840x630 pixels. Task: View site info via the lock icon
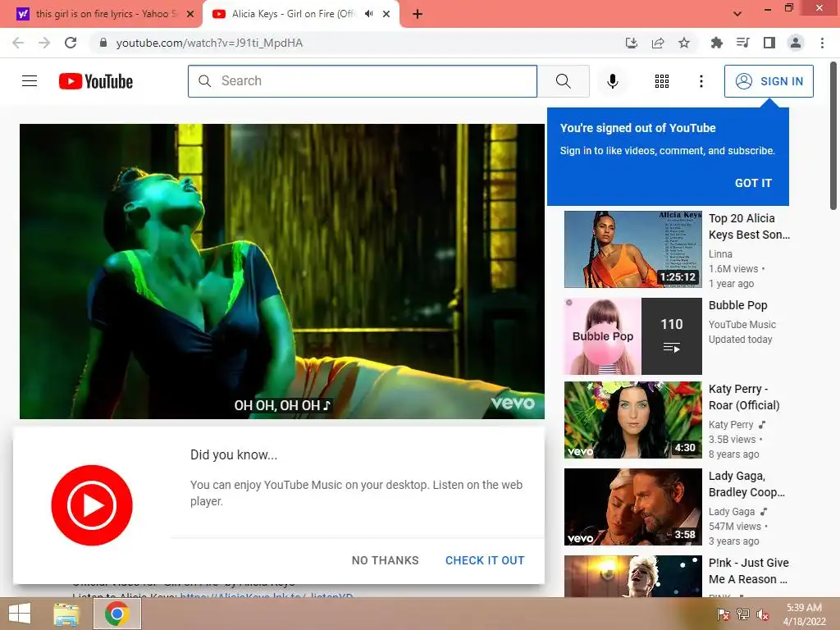pyautogui.click(x=103, y=43)
